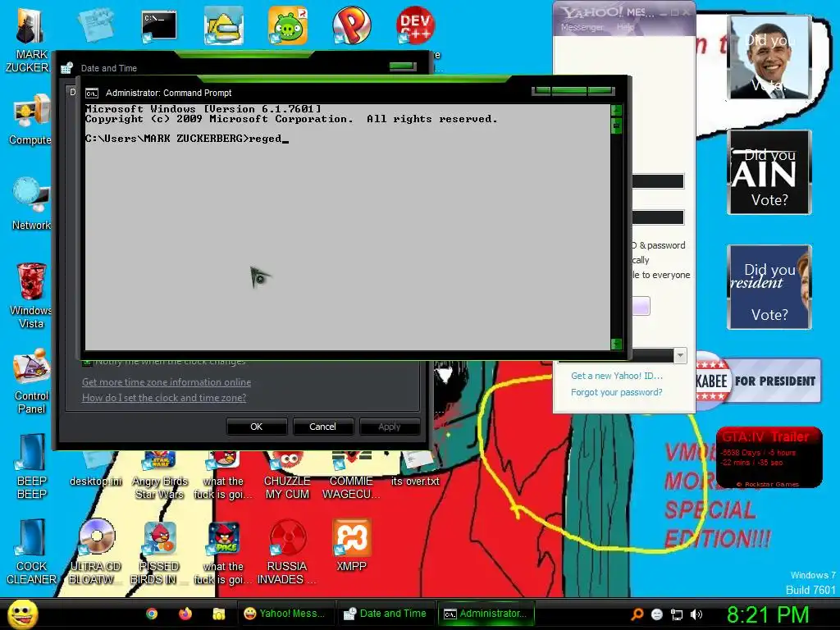Open the BEEP BEEP desktop shortcut
This screenshot has height=630, width=840.
coord(32,452)
